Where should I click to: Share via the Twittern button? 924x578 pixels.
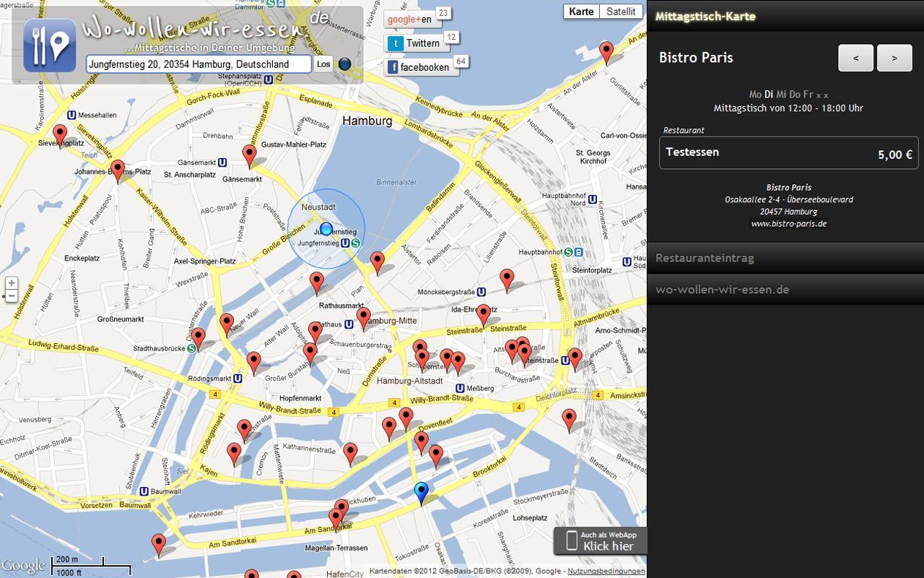(x=414, y=43)
